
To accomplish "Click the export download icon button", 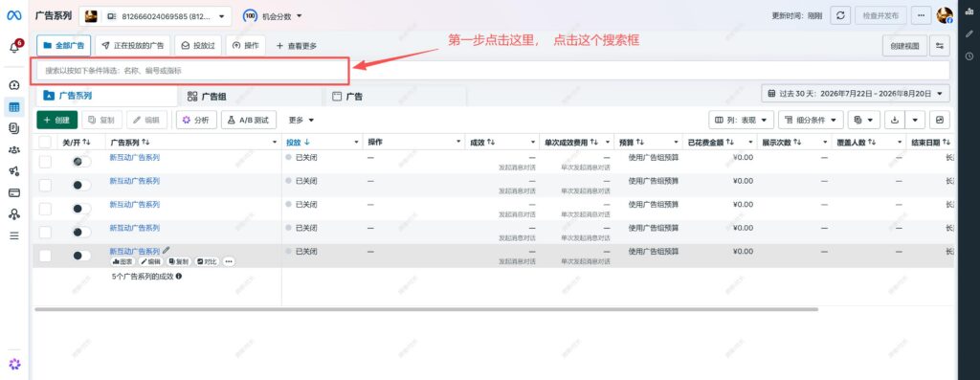I will [x=895, y=120].
